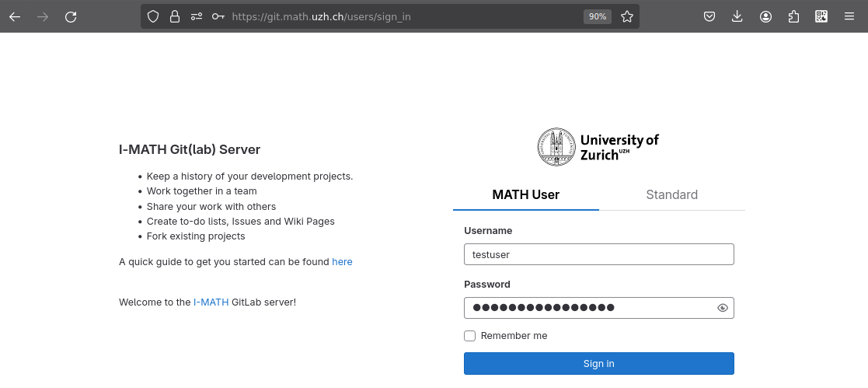Open the extensions puzzle icon

point(793,16)
